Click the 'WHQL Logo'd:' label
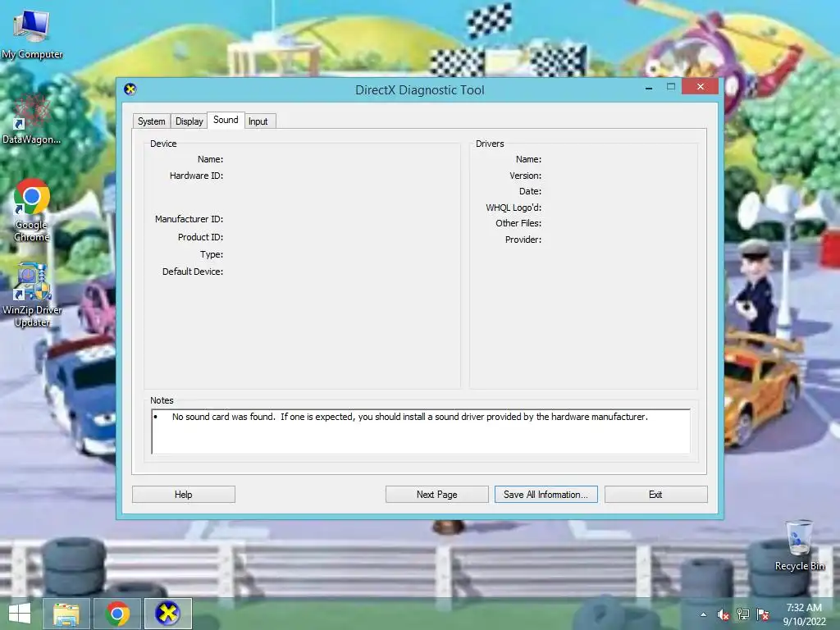The width and height of the screenshot is (840, 630). pos(514,208)
